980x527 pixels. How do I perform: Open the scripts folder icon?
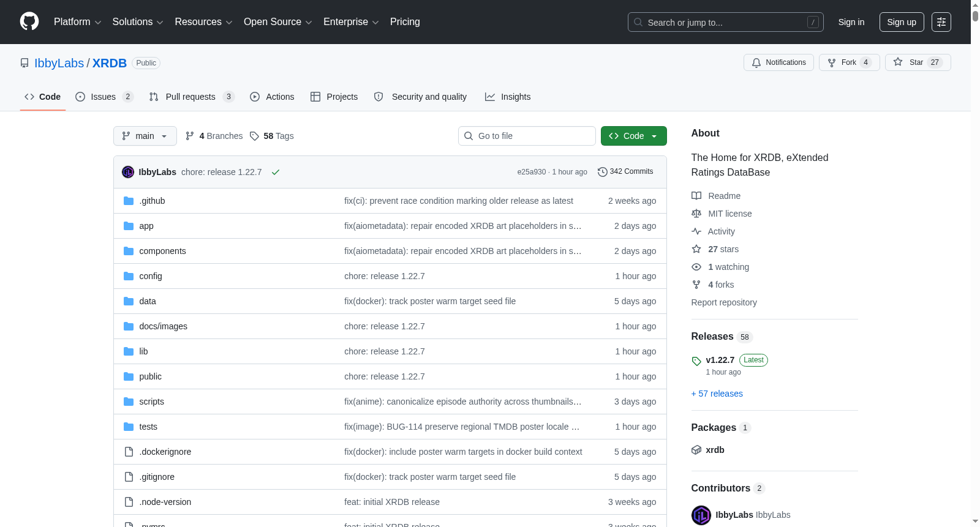pos(129,402)
